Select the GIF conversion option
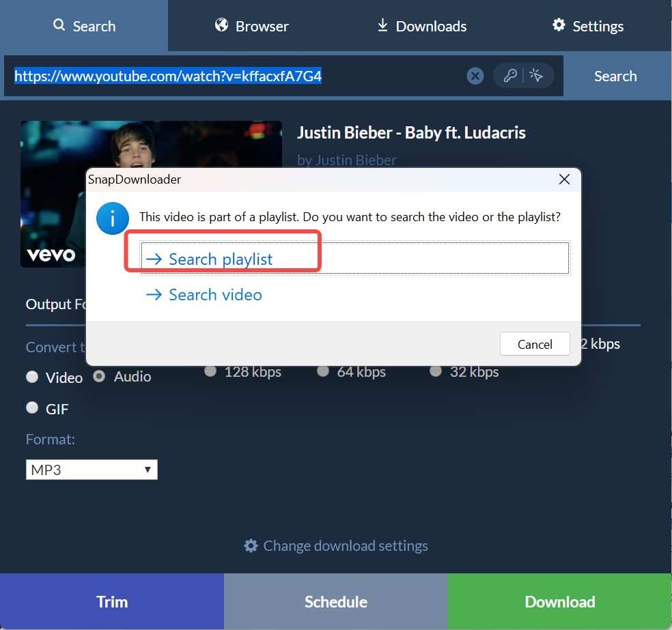This screenshot has height=630, width=672. pos(32,407)
